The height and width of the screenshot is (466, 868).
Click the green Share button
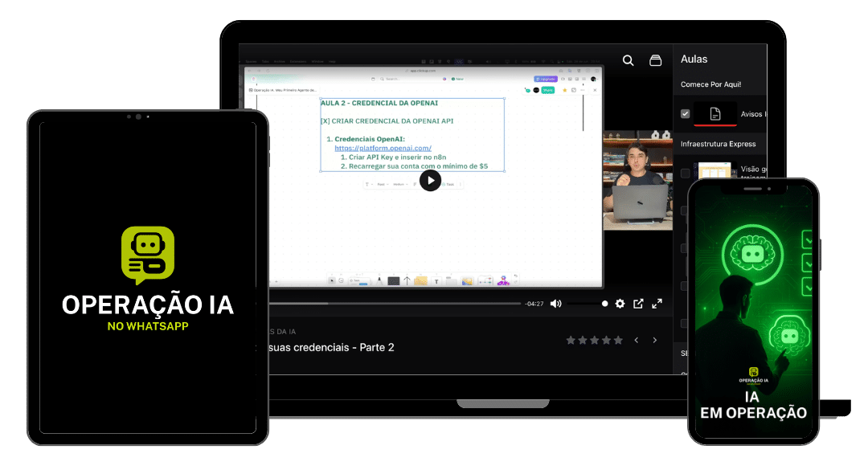point(548,90)
